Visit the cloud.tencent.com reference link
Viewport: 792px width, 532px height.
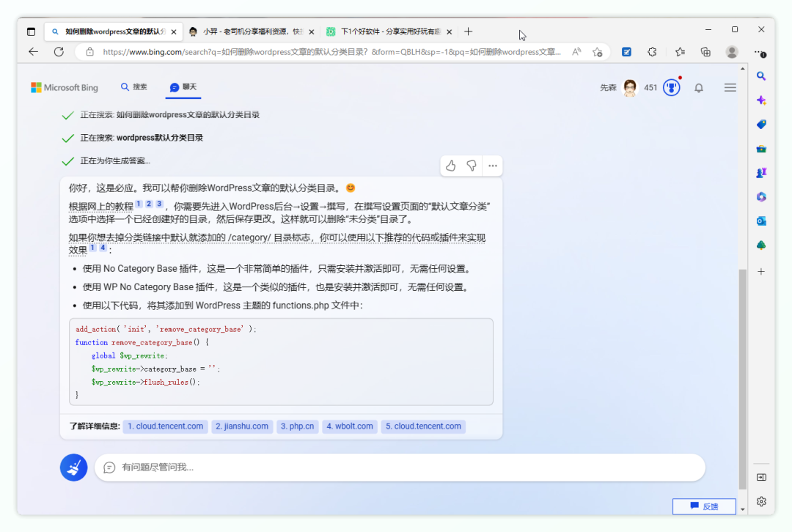point(165,426)
